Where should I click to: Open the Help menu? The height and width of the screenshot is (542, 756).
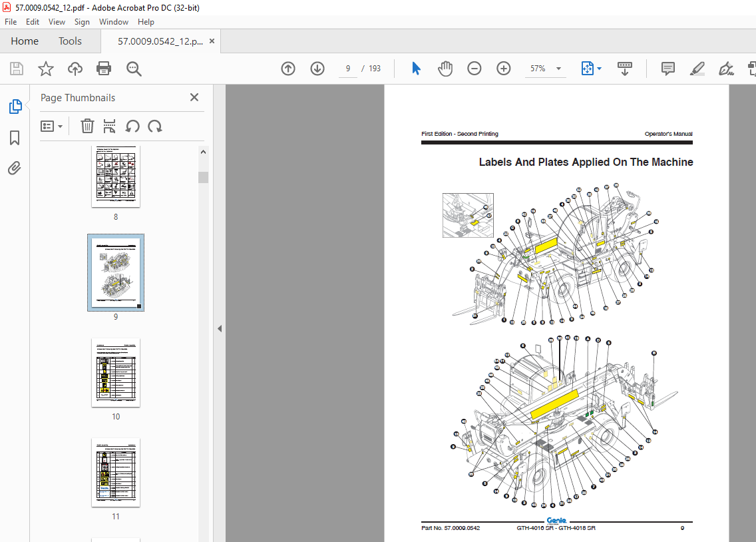click(146, 22)
